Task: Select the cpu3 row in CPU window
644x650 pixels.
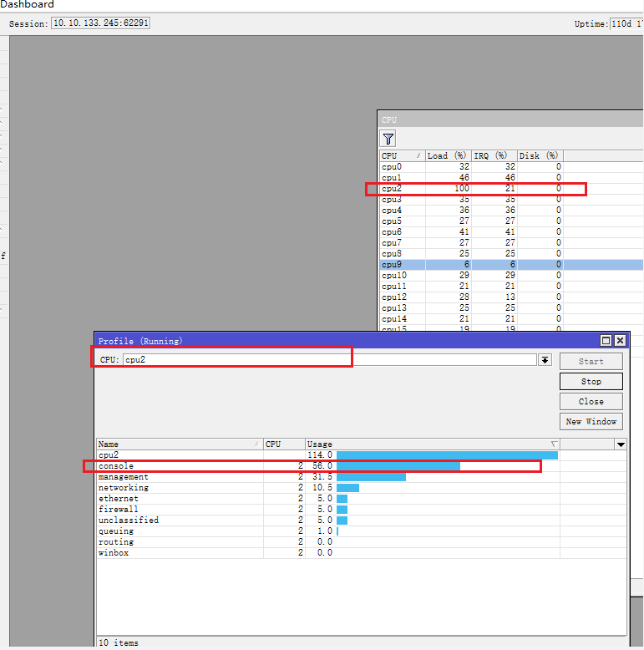Action: coord(511,200)
